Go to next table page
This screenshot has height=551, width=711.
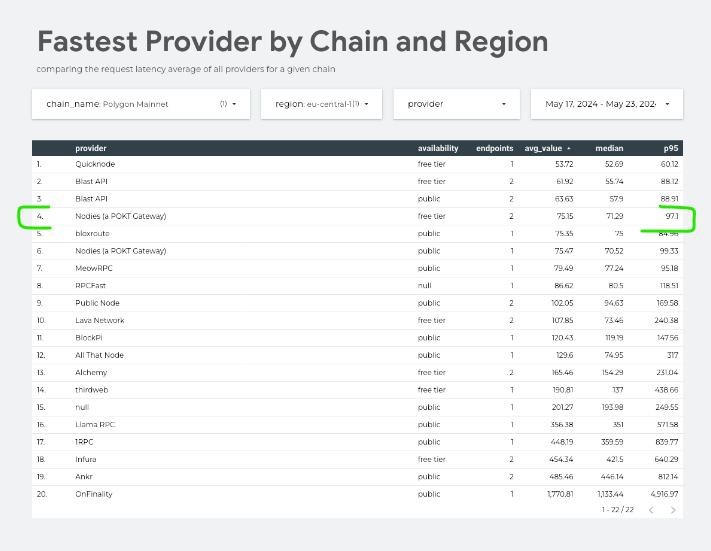coord(673,510)
